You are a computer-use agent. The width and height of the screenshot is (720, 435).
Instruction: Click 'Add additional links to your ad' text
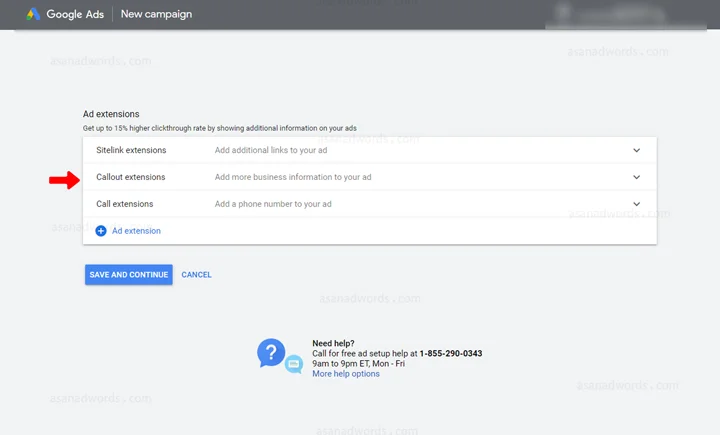tap(271, 150)
